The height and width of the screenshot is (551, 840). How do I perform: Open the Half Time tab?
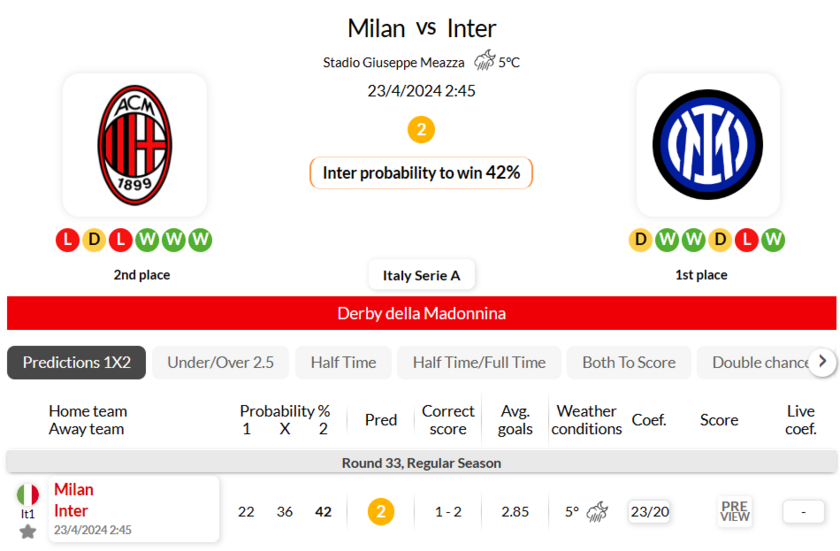click(x=343, y=363)
